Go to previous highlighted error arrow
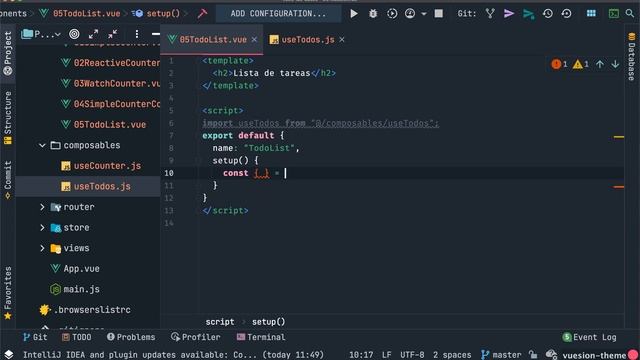 pyautogui.click(x=600, y=64)
